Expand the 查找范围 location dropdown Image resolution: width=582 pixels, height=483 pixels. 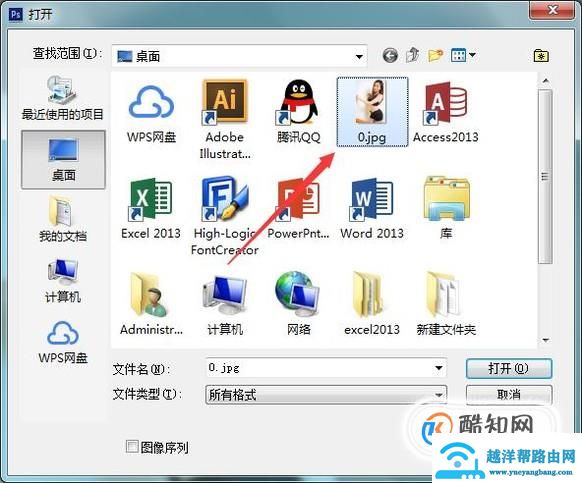pos(359,56)
